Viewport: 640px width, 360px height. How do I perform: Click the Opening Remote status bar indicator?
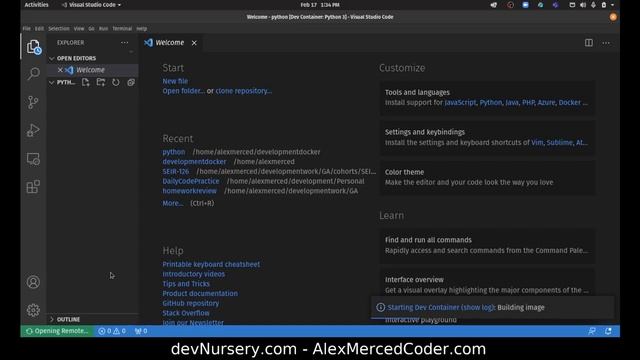[x=57, y=331]
